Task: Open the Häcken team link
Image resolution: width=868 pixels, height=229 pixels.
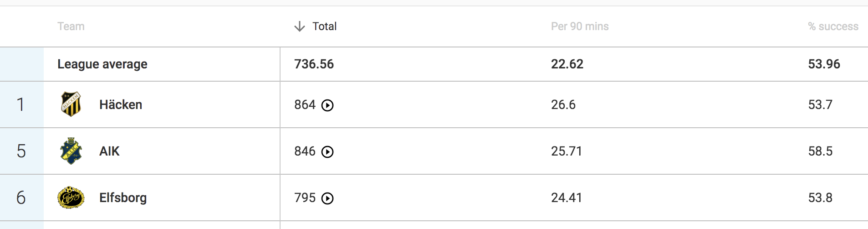Action: (121, 104)
